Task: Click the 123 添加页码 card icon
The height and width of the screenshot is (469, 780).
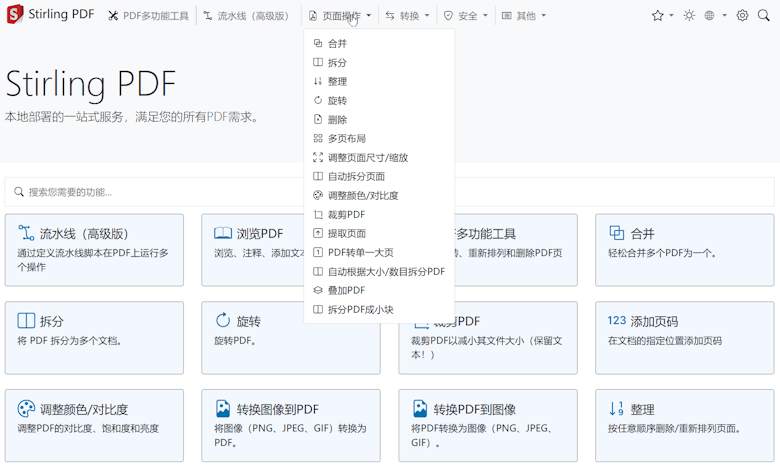Action: point(617,320)
